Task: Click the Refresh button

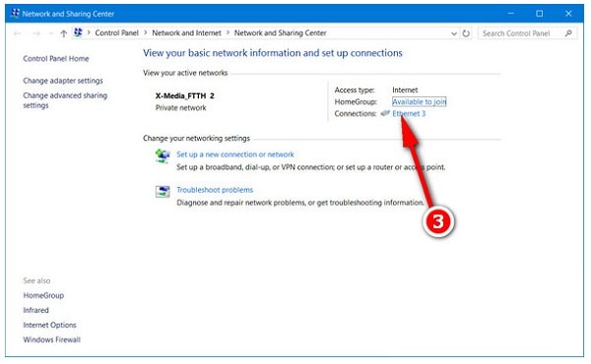Action: (x=466, y=33)
